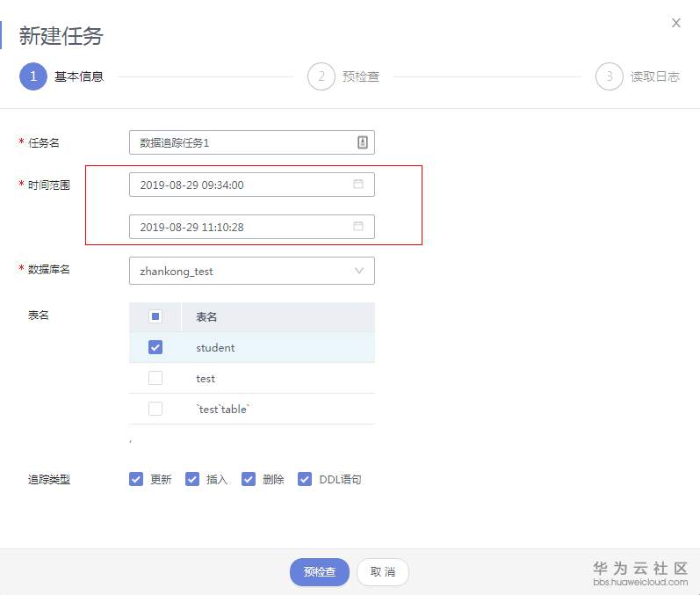Select the student row text
700x595 pixels.
pos(215,347)
